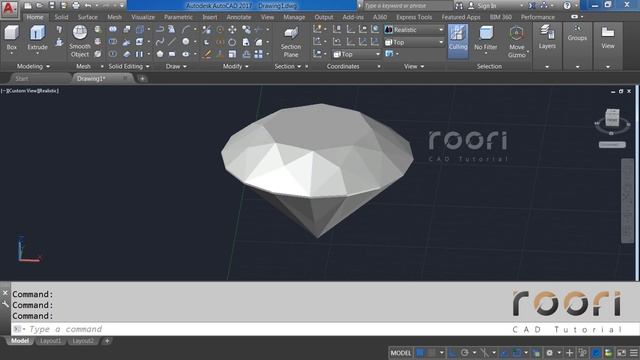Open the Home ribbon tab
The height and width of the screenshot is (360, 640).
click(x=35, y=17)
